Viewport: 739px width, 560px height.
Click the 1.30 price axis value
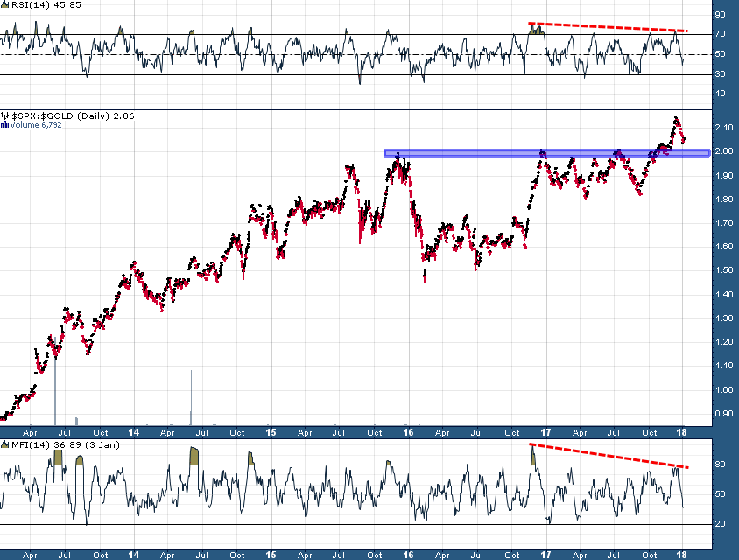724,318
